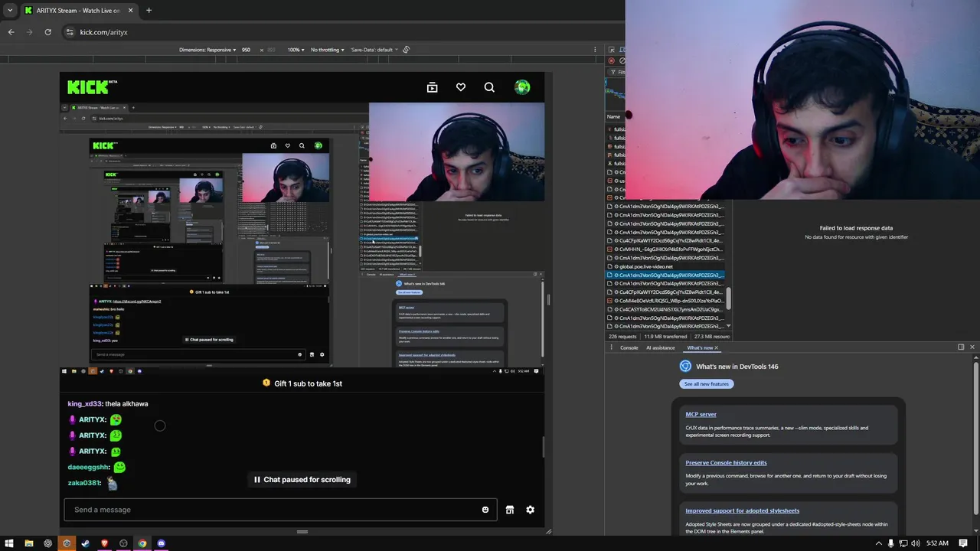Open the 100% zoom dropdown
The height and width of the screenshot is (551, 980).
tap(295, 50)
